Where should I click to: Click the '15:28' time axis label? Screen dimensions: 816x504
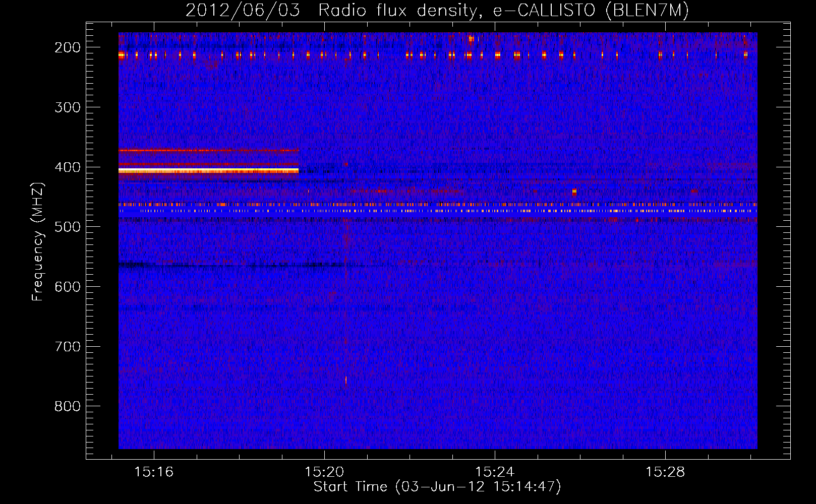[665, 472]
